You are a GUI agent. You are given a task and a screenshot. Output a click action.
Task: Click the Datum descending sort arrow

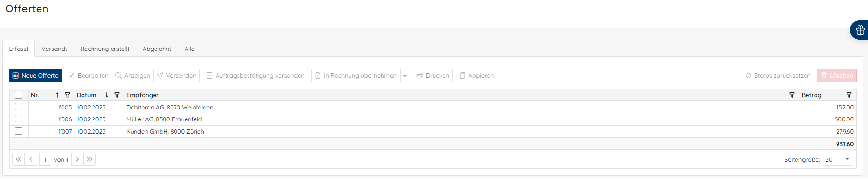coord(107,95)
